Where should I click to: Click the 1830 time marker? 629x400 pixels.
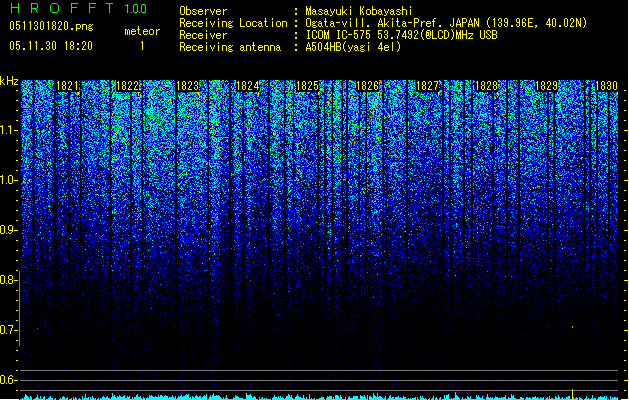(606, 86)
